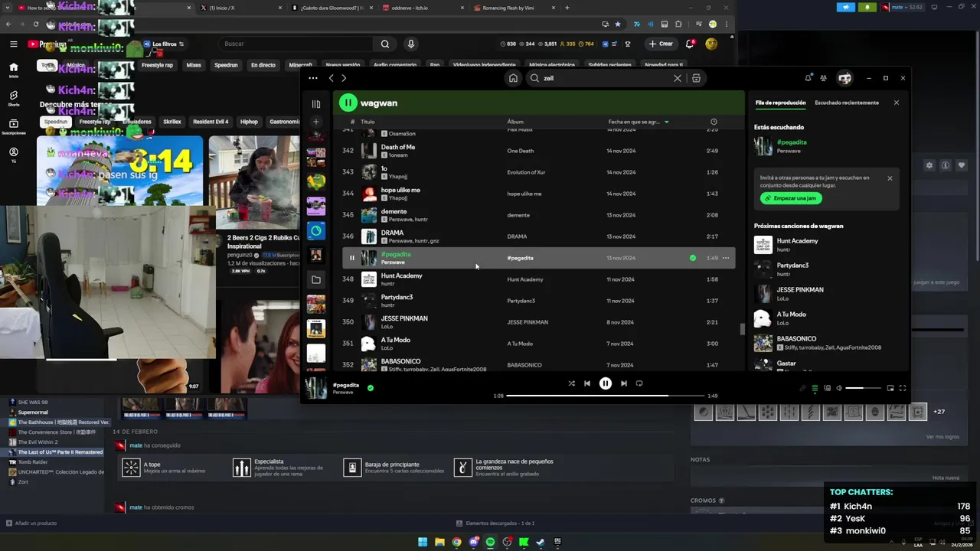Seek on the song progress bar

[x=605, y=396]
